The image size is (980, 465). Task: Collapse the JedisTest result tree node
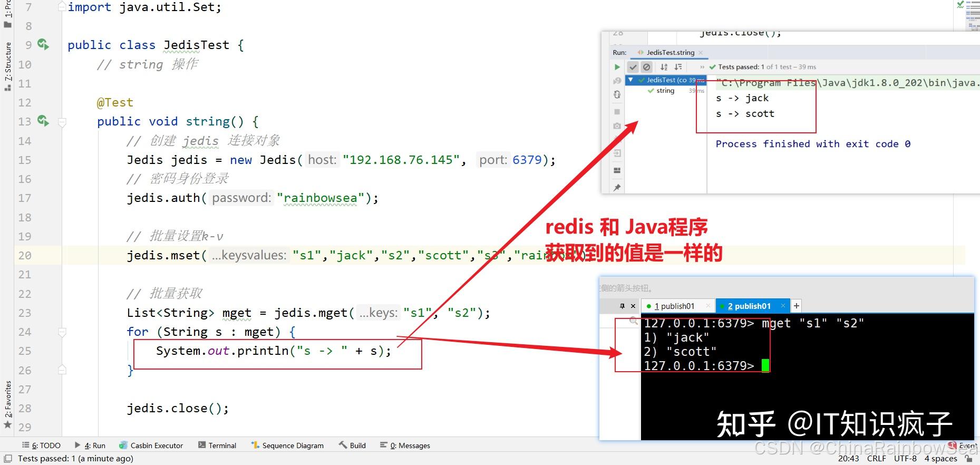(x=630, y=80)
